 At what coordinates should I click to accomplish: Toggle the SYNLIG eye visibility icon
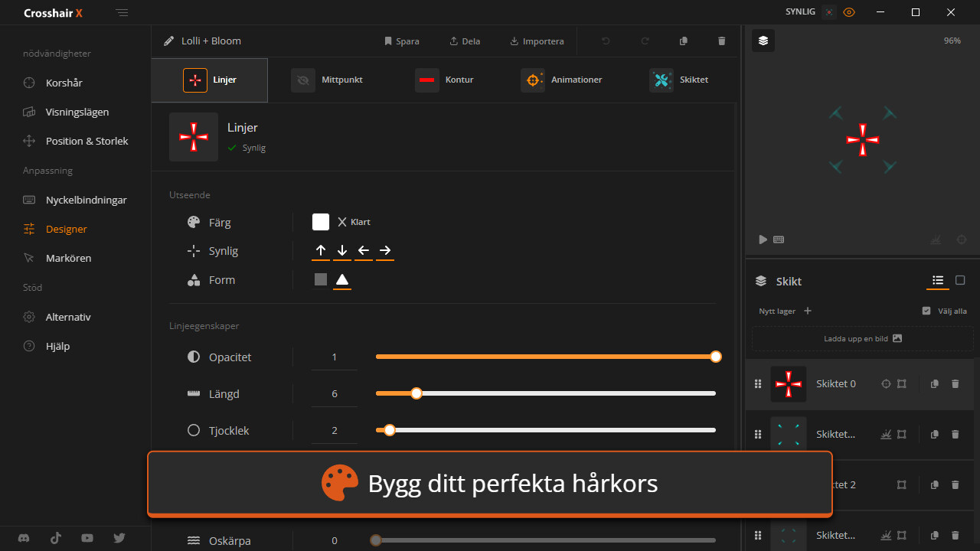tap(848, 12)
